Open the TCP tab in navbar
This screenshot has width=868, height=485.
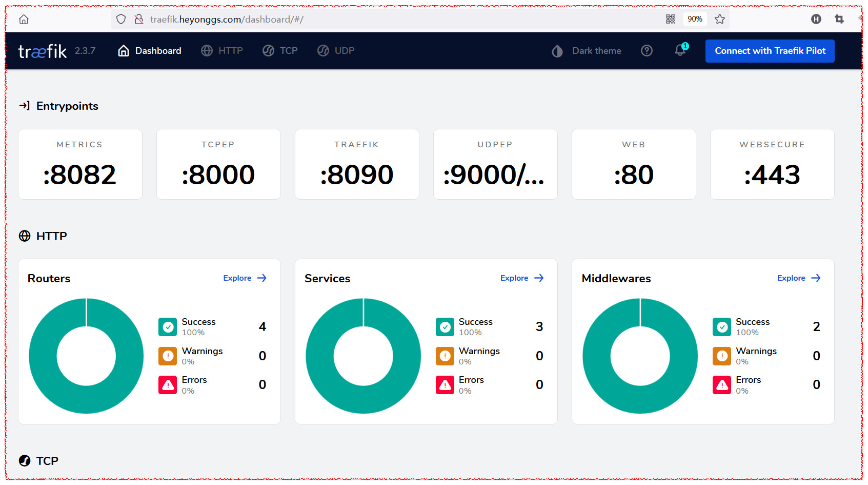click(x=280, y=51)
